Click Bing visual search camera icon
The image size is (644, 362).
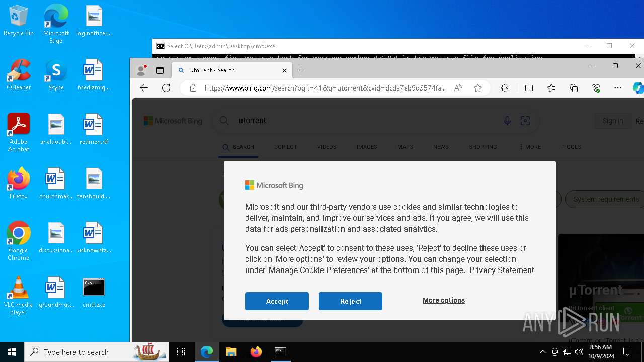click(x=525, y=121)
